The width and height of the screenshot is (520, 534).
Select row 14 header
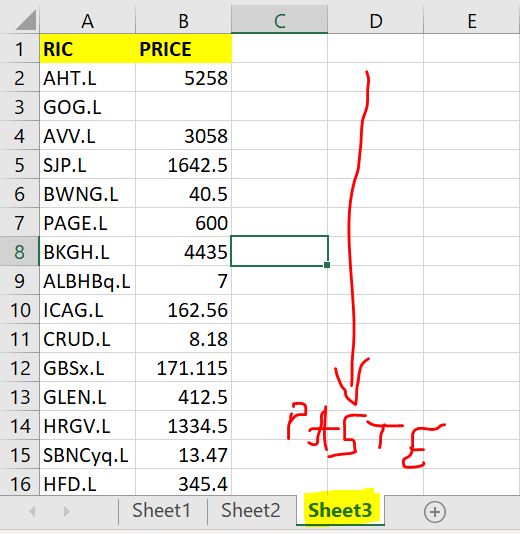[19, 425]
